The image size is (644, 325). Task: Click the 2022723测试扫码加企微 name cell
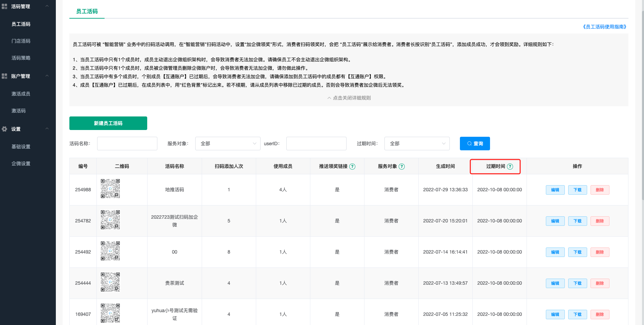(175, 221)
